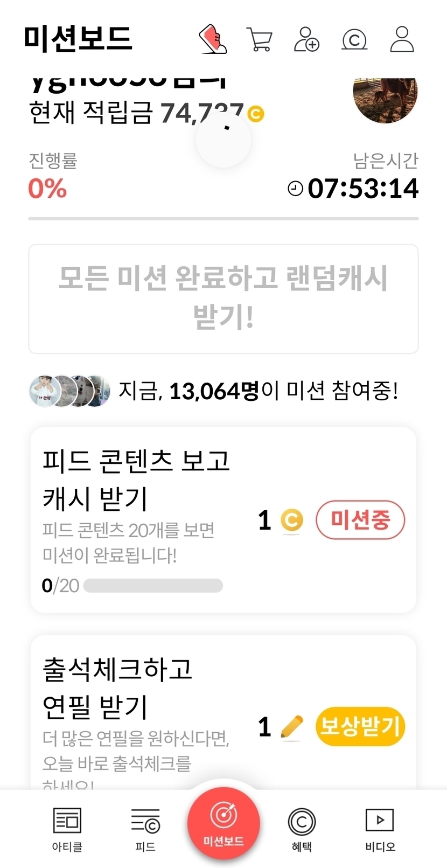Tap the 모든 미션 완료하고 랜덤캐시 받기 button
The image size is (447, 868).
tap(223, 298)
